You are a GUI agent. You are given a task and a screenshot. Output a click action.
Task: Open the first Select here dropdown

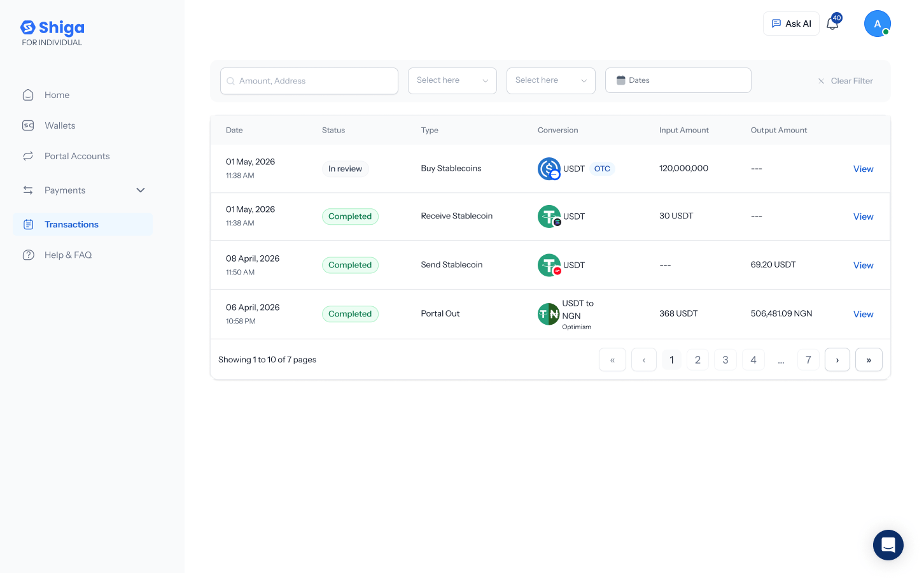[x=452, y=81]
